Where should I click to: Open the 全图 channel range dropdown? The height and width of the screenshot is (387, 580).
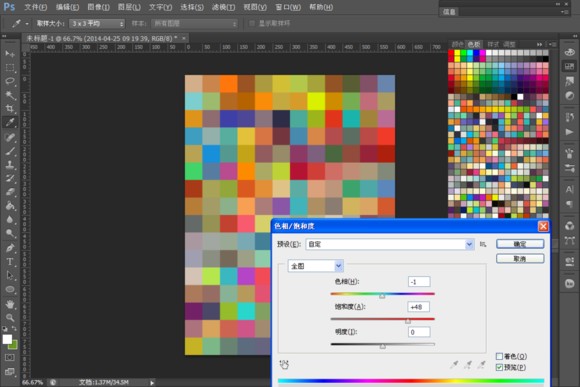pyautogui.click(x=316, y=266)
